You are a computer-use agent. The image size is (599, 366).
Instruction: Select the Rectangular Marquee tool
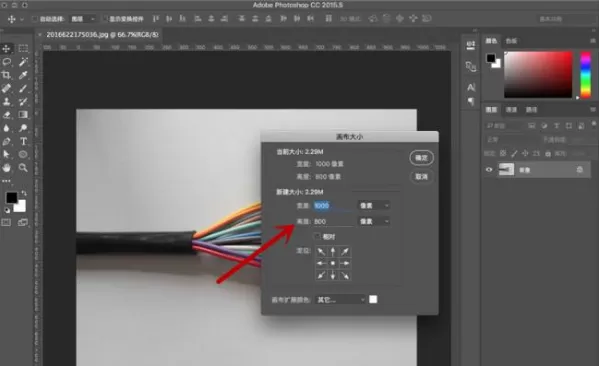coord(23,49)
